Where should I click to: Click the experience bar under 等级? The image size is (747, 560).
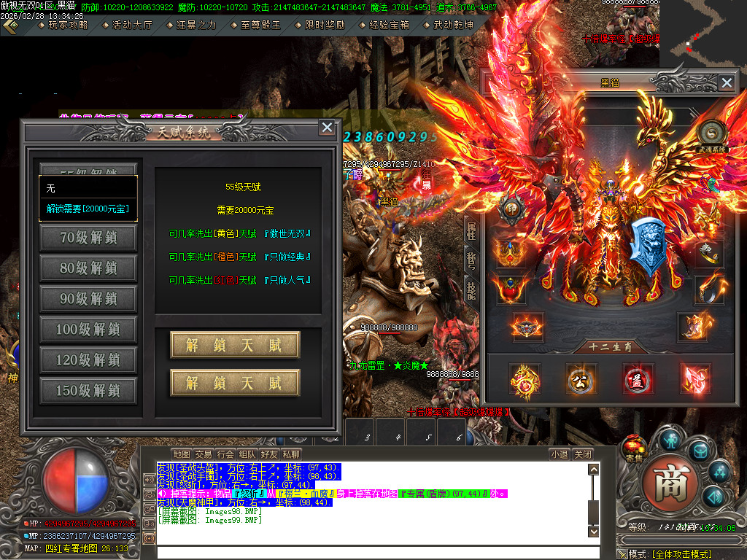(683, 538)
